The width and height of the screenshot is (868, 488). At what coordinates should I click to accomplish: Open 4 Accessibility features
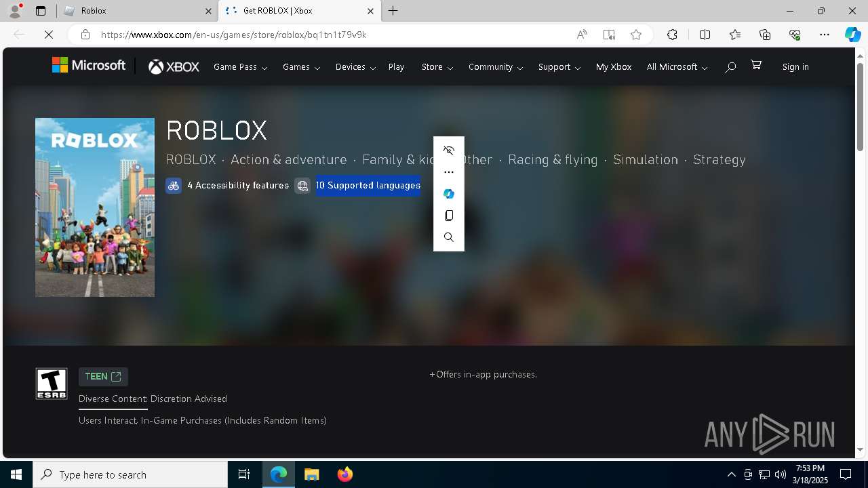(x=238, y=186)
